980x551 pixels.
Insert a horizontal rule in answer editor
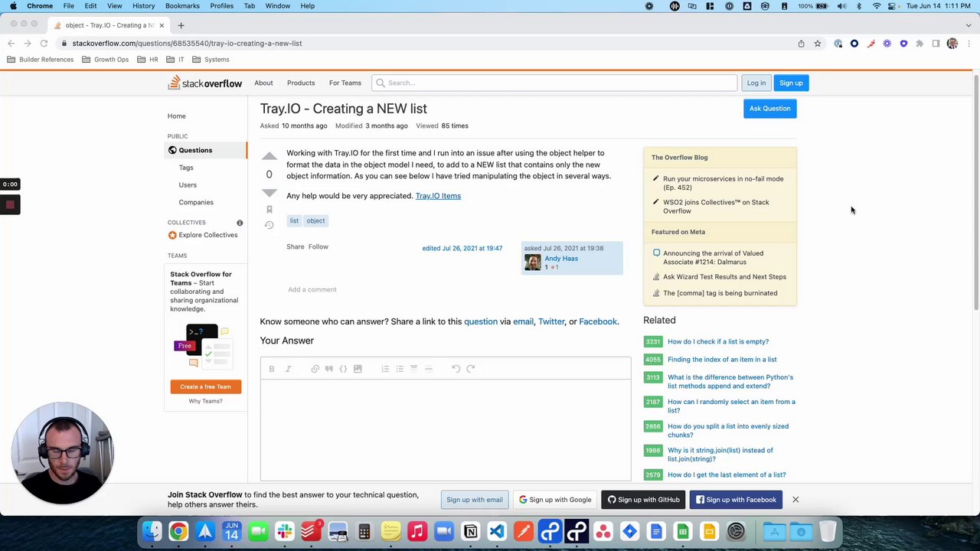click(428, 369)
